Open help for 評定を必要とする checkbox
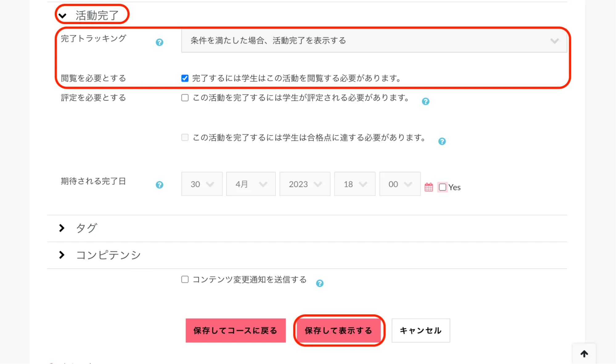Screen dimensions: 616x364 click(426, 101)
